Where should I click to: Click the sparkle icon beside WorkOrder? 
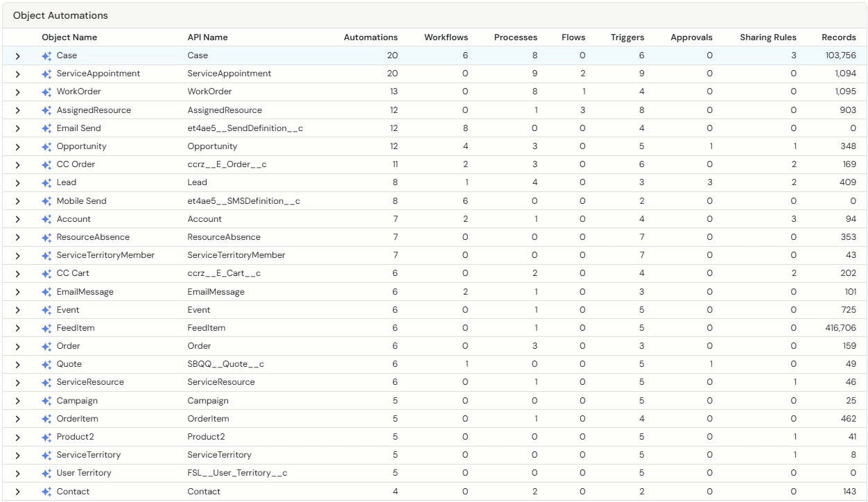click(46, 92)
